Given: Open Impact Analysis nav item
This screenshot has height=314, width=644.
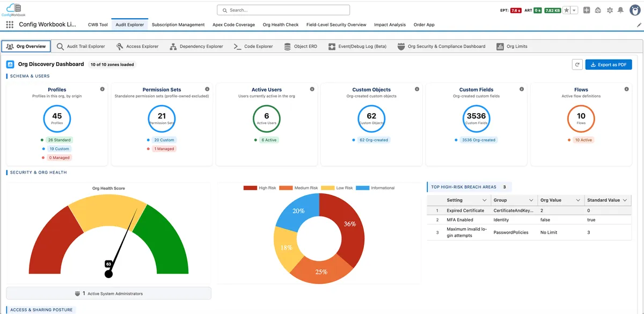Looking at the screenshot, I should coord(390,25).
